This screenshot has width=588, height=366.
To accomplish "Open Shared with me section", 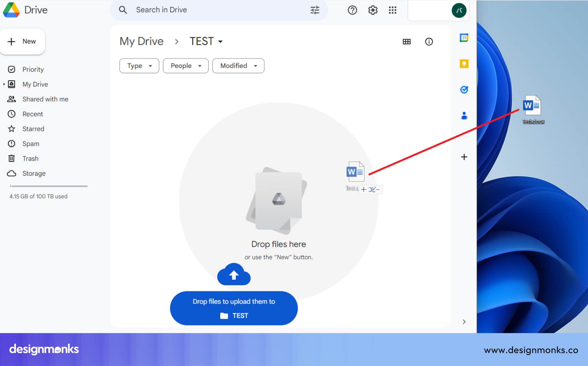I will 46,99.
